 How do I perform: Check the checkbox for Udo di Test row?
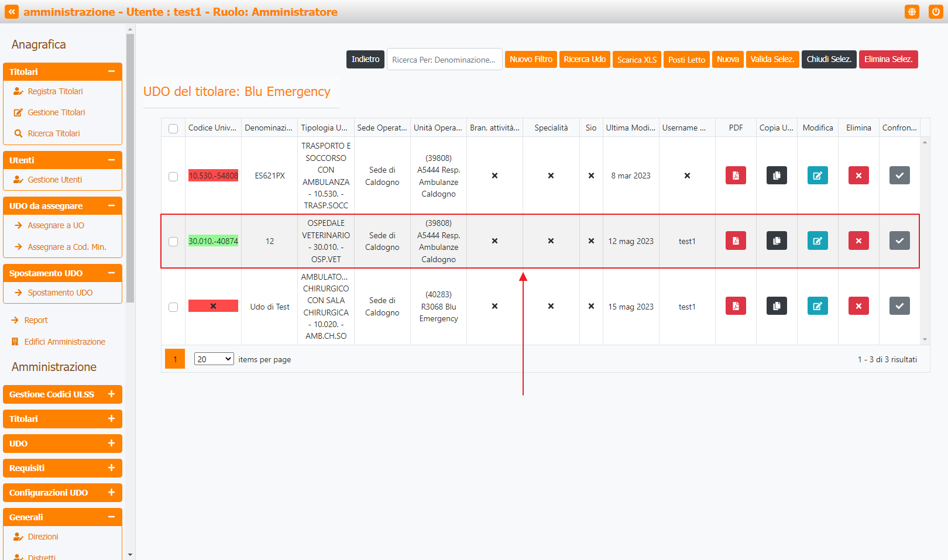click(173, 307)
